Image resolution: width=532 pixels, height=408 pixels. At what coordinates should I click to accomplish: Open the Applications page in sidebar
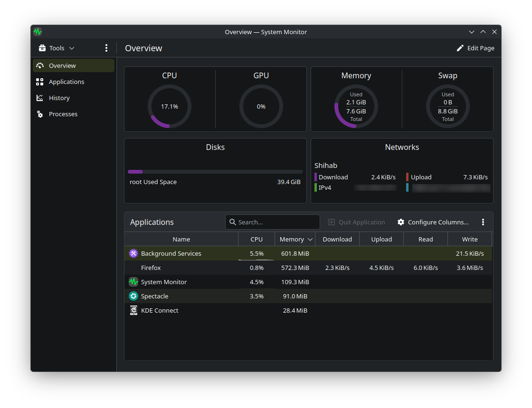click(x=66, y=82)
